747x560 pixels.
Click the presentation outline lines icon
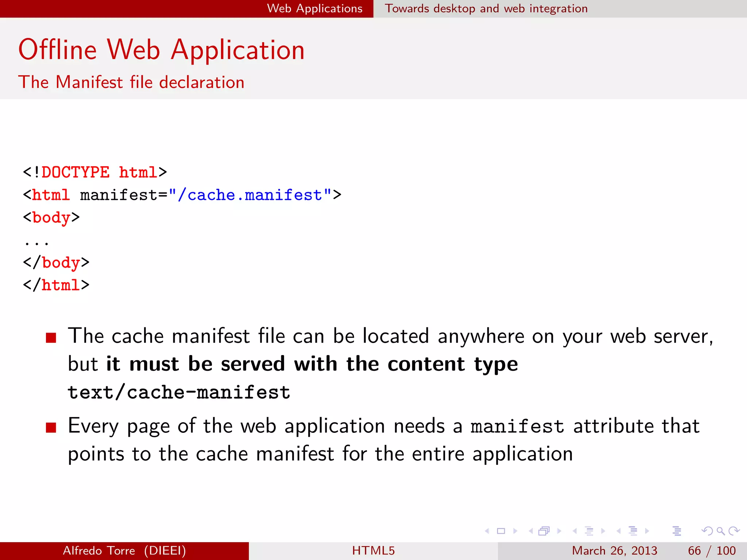click(x=677, y=531)
